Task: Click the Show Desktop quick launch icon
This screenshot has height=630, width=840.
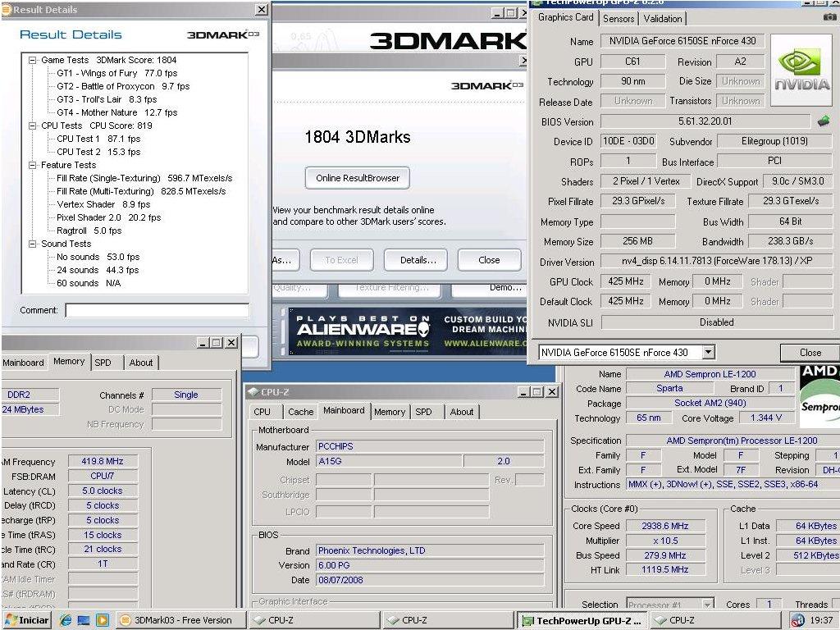Action: 84,620
